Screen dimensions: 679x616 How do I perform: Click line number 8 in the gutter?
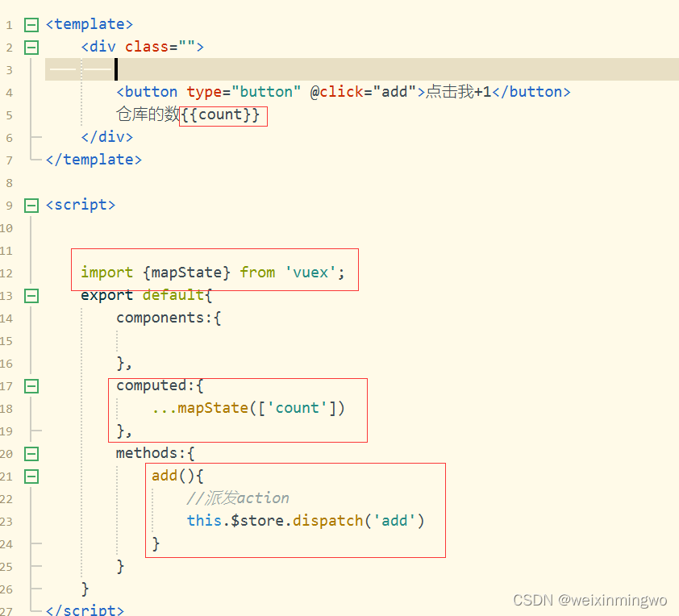pyautogui.click(x=9, y=183)
